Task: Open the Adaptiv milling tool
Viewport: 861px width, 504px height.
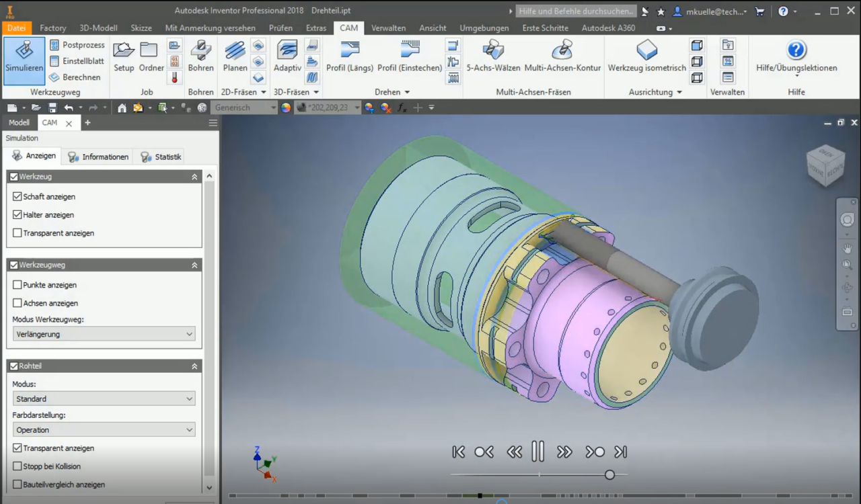Action: tap(287, 57)
